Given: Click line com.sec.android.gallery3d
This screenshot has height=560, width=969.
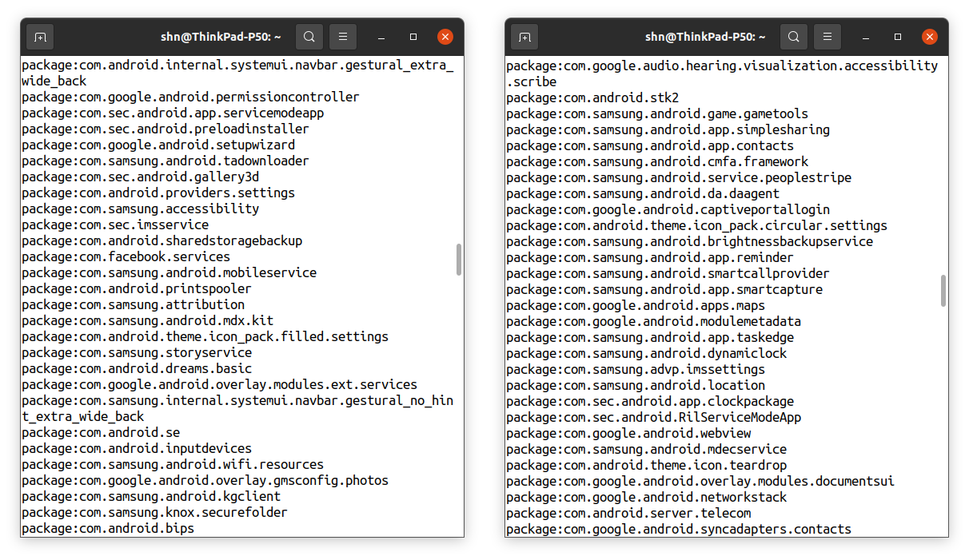Looking at the screenshot, I should pyautogui.click(x=141, y=177).
